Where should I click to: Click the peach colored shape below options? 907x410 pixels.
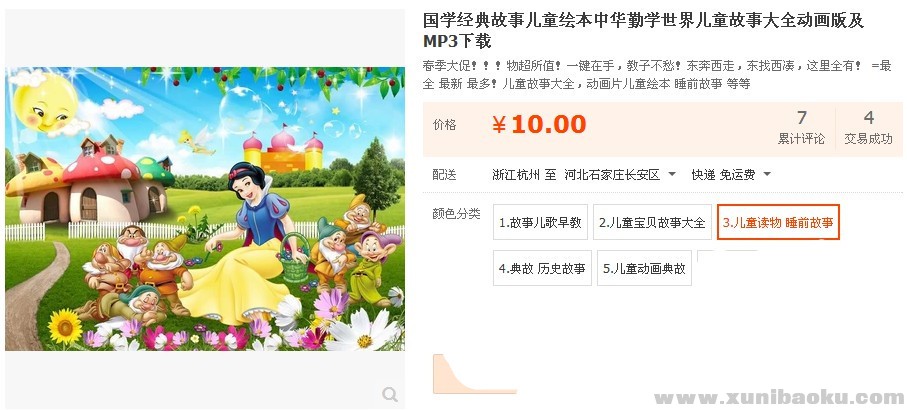[474, 374]
